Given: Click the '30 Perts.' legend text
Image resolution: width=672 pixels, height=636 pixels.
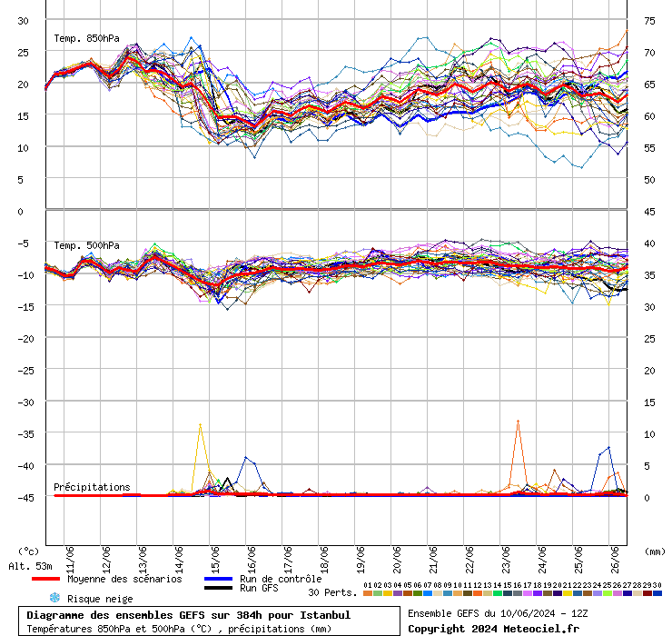Looking at the screenshot, I should 332,592.
